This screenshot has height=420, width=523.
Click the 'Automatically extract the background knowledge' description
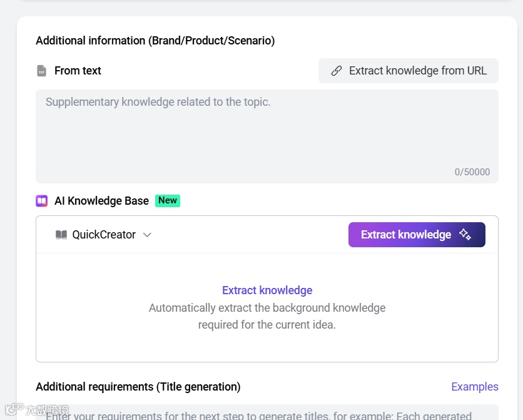[x=267, y=316]
